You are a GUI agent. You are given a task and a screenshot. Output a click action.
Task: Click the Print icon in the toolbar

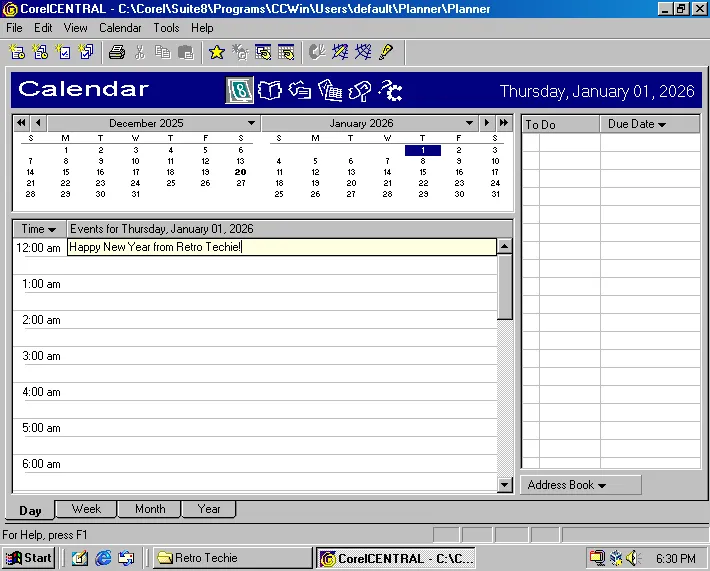coord(117,52)
